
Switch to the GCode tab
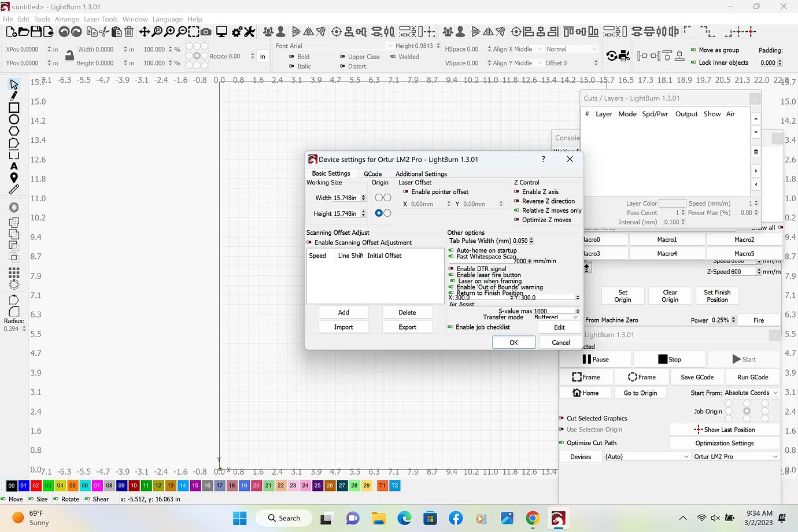[x=372, y=173]
